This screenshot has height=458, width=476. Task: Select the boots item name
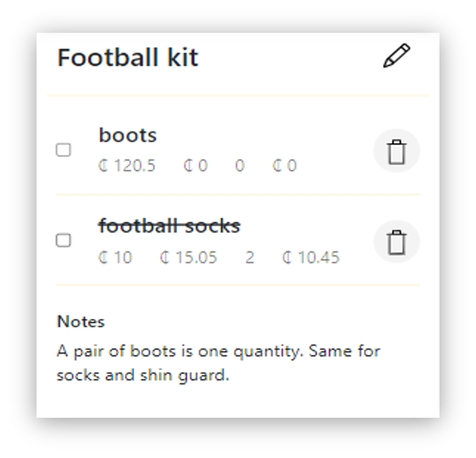point(128,136)
